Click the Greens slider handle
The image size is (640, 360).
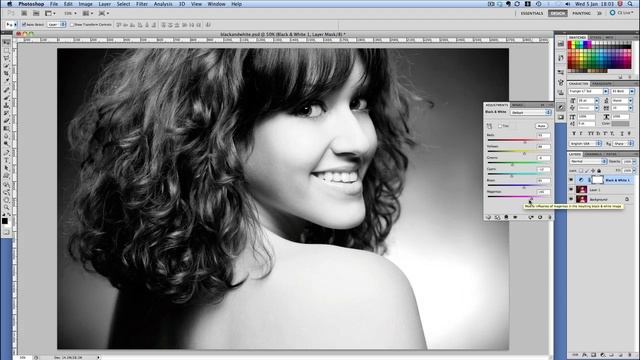pyautogui.click(x=512, y=164)
